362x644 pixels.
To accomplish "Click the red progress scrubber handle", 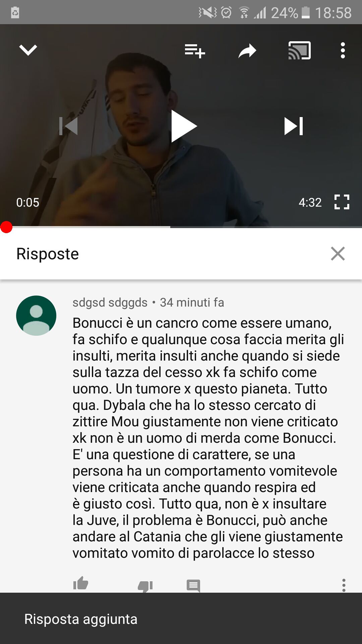I will 6,227.
